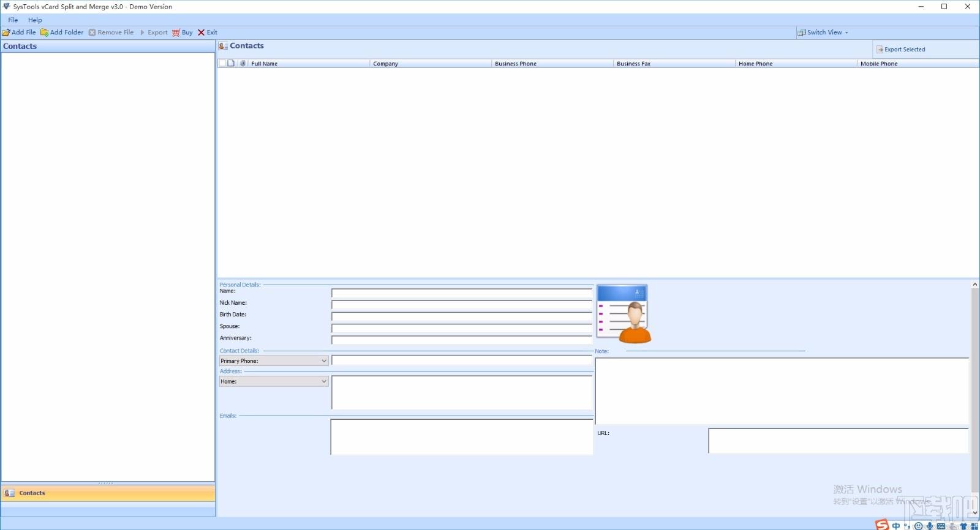Open the File menu
The width and height of the screenshot is (980, 530).
(13, 20)
